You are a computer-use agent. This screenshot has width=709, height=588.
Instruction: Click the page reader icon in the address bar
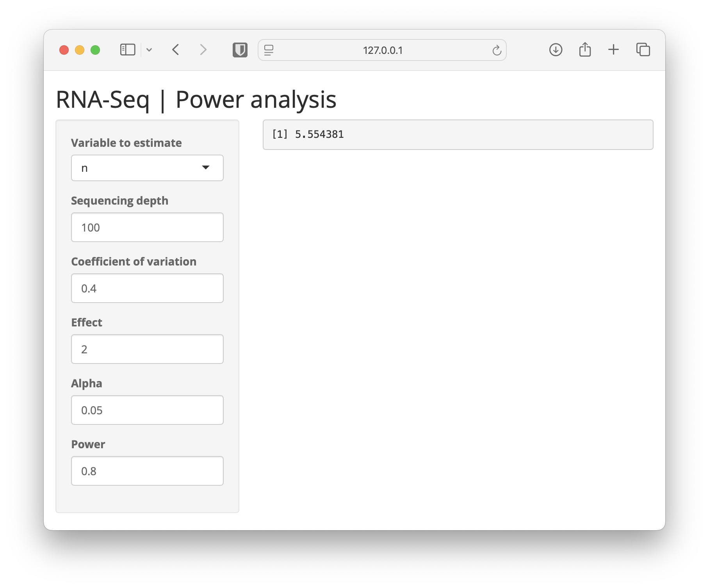[x=269, y=50]
